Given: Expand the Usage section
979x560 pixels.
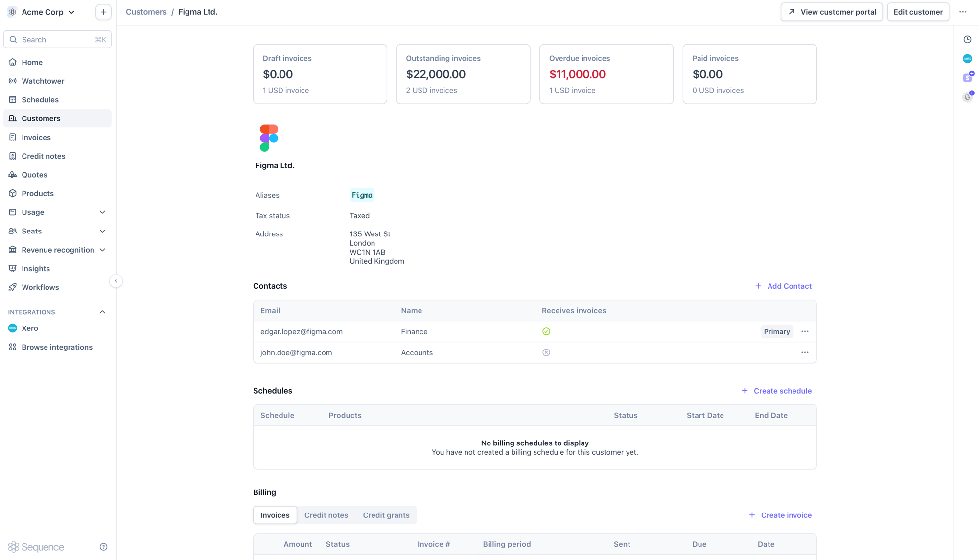Looking at the screenshot, I should 102,212.
